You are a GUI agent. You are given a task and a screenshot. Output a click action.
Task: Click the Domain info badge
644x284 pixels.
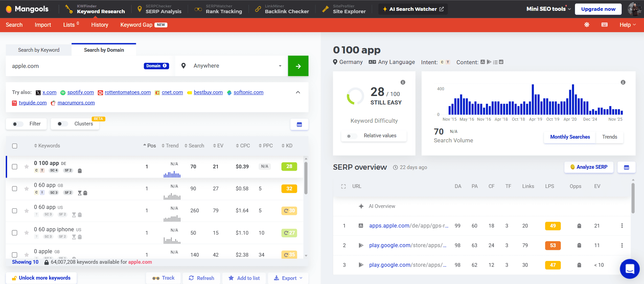pos(156,66)
